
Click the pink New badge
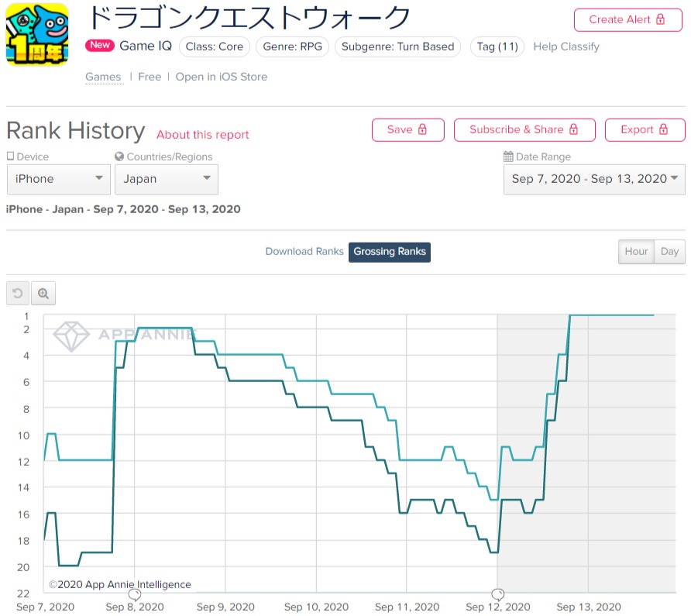[x=100, y=46]
